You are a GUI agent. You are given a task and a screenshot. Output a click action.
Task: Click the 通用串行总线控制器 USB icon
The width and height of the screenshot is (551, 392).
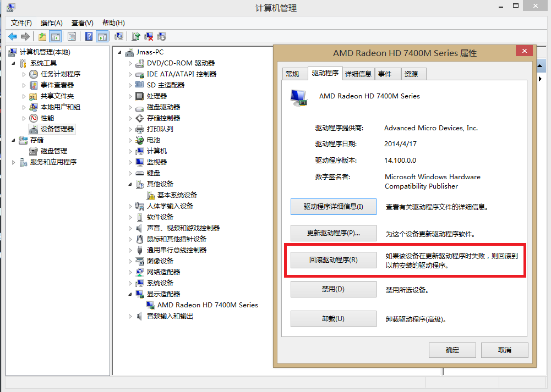point(140,250)
